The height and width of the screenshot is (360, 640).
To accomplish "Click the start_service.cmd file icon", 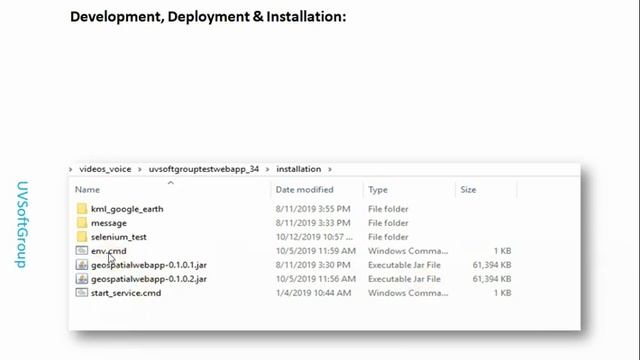I will click(82, 293).
